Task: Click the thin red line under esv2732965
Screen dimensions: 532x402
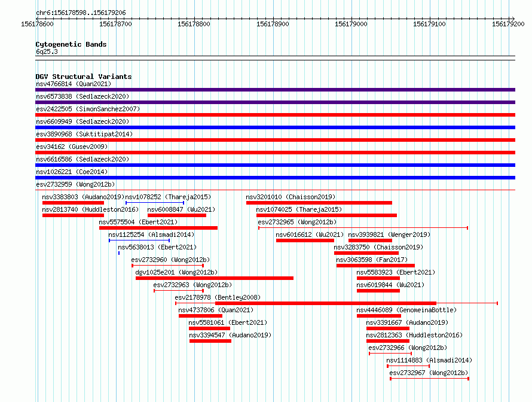Action: coord(363,228)
